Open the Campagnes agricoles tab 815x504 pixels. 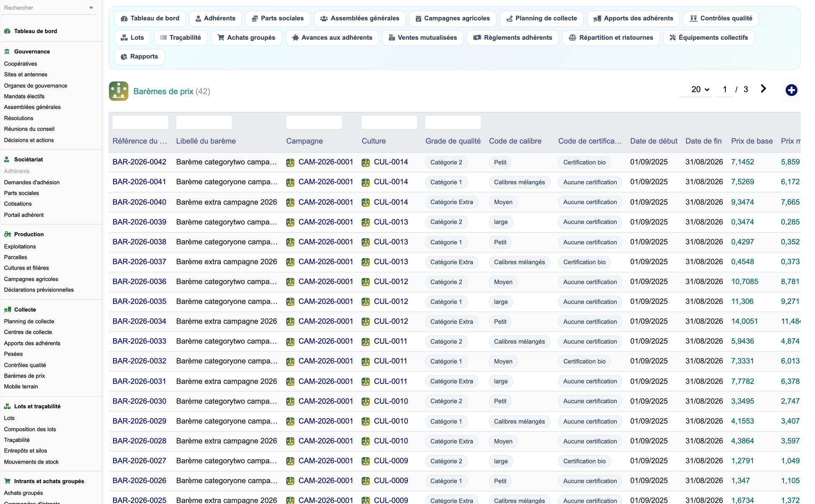(x=453, y=18)
